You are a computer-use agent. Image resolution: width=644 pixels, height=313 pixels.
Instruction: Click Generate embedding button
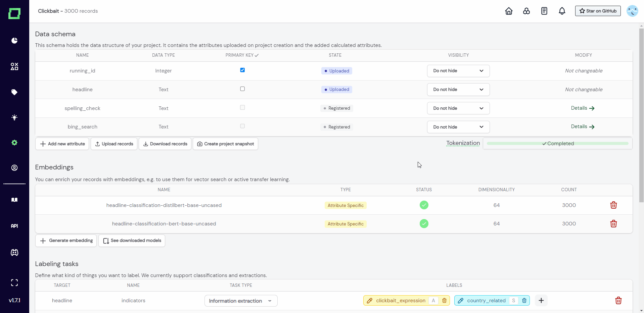click(66, 241)
